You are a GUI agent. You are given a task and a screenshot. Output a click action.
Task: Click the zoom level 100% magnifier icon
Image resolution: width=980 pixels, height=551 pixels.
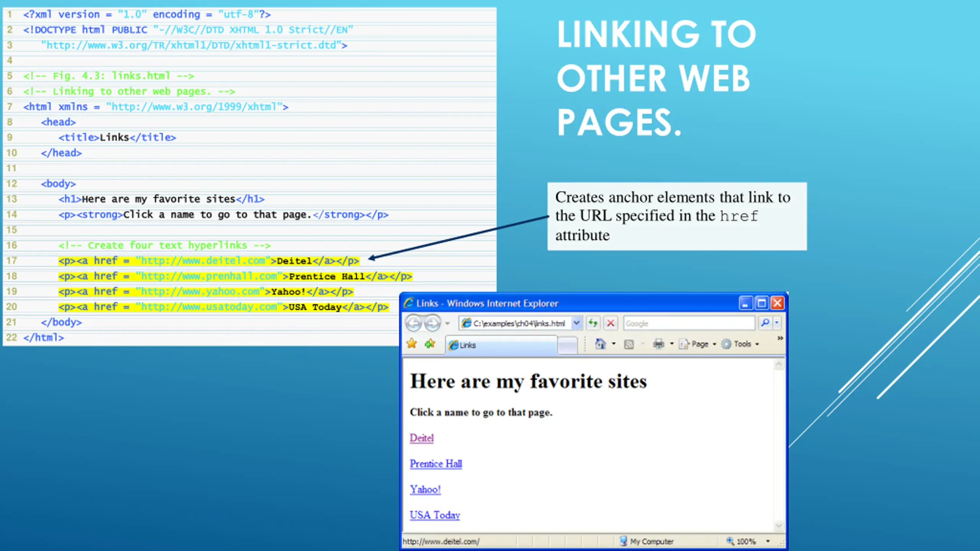[730, 541]
